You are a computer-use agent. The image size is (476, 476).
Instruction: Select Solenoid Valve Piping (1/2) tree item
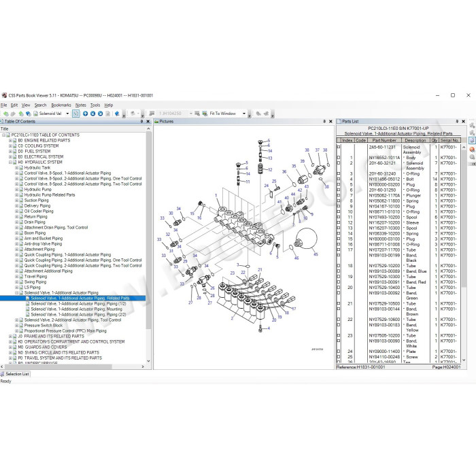(78, 303)
